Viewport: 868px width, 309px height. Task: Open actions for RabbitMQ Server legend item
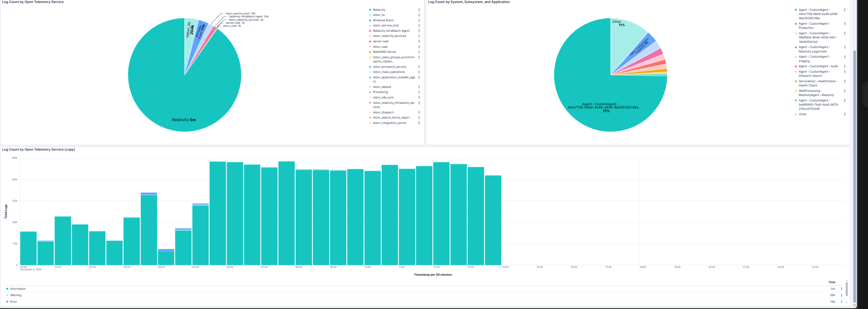coord(419,52)
